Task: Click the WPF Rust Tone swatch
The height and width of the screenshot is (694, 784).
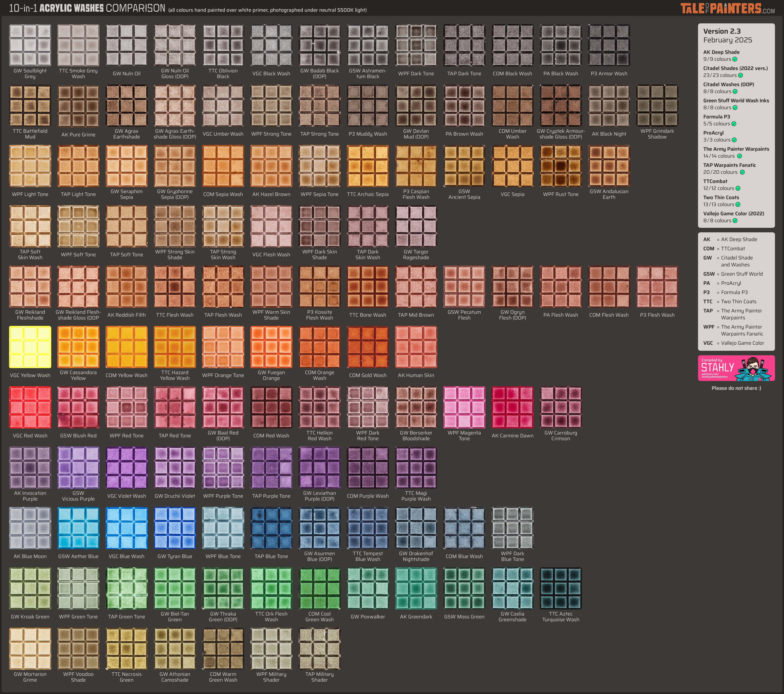Action: [x=561, y=166]
